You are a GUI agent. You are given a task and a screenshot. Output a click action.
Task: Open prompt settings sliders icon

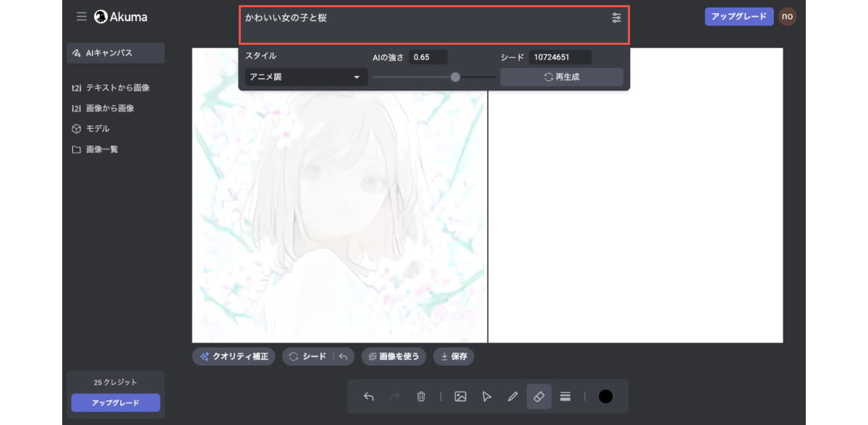pos(616,18)
